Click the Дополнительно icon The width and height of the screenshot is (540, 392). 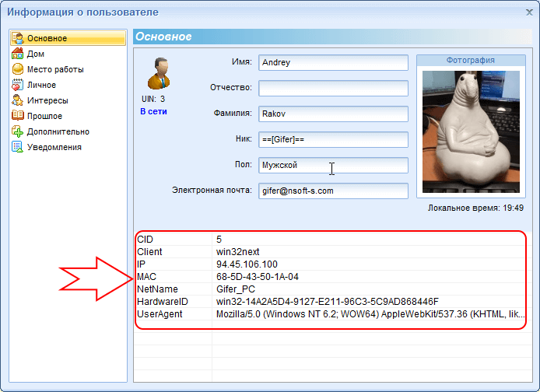(18, 131)
